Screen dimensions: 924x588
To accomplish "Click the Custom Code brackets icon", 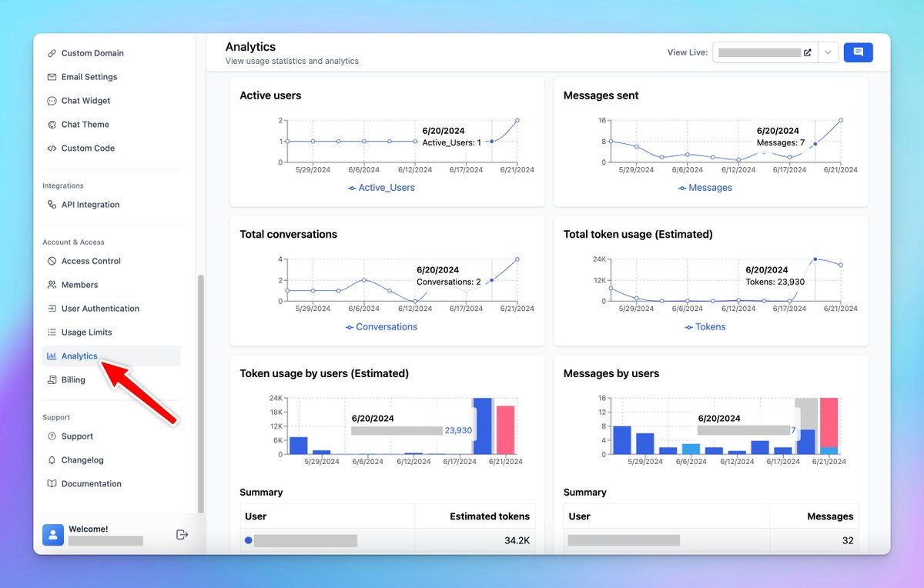I will click(52, 149).
